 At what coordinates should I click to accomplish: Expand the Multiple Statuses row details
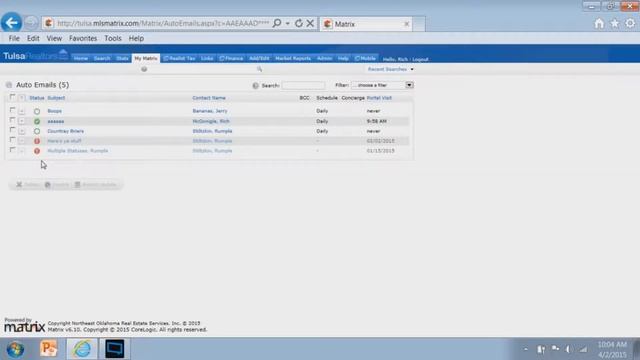(22, 151)
